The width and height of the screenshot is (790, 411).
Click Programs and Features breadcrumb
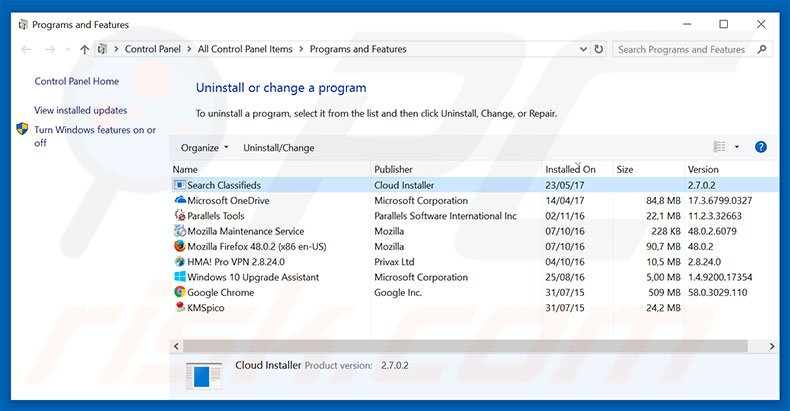click(358, 49)
